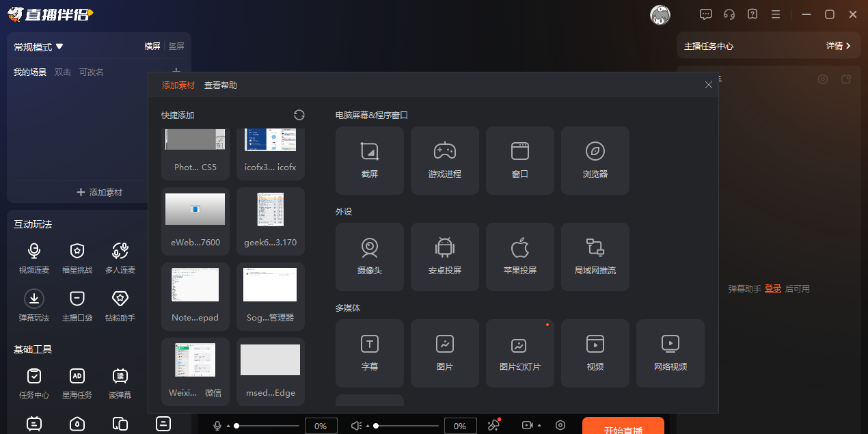Add a 浏览器 browser source
The width and height of the screenshot is (868, 434).
[595, 161]
